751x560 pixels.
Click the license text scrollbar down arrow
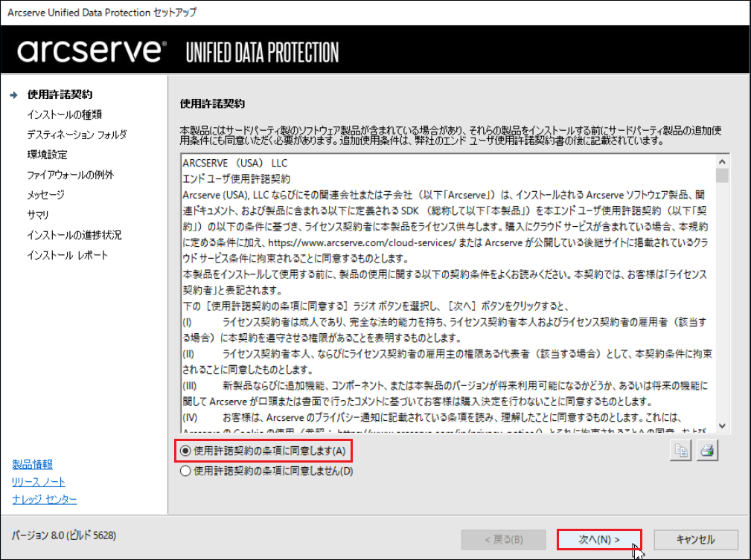pyautogui.click(x=722, y=426)
